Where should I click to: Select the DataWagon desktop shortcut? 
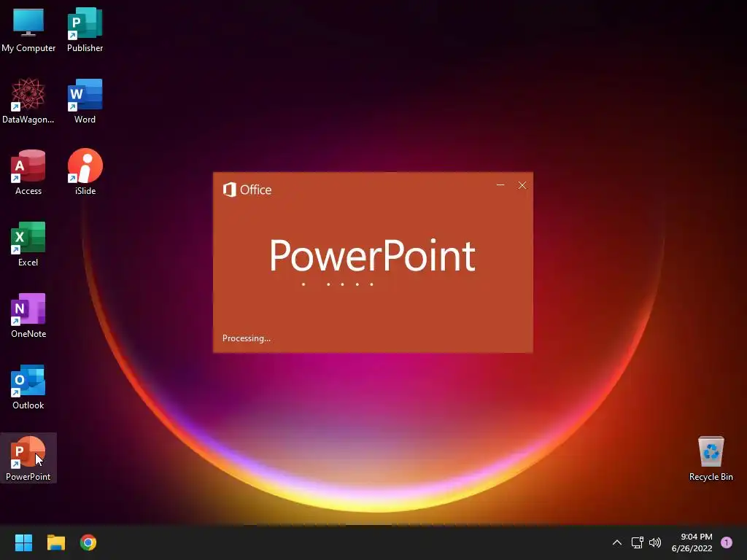pos(28,101)
